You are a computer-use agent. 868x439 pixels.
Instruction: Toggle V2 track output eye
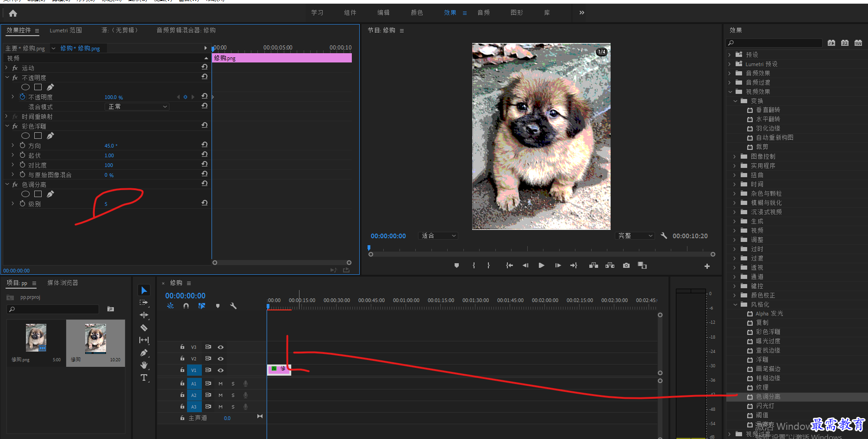click(x=221, y=359)
